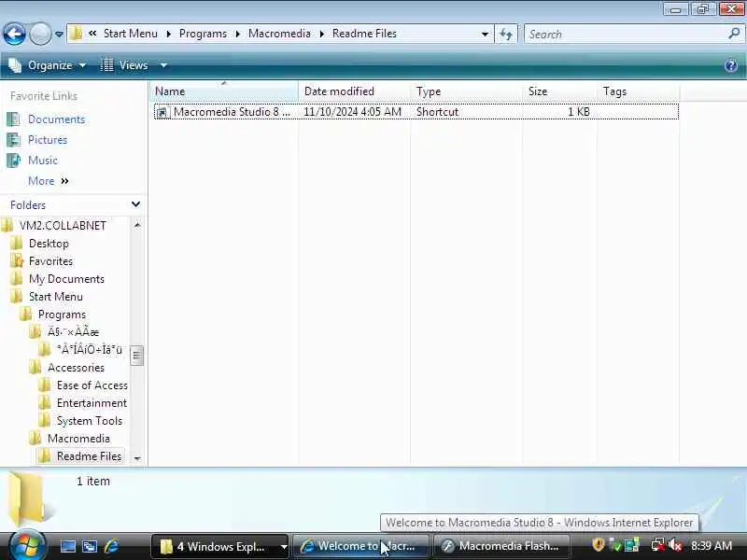Click the Music icon in Favorite Links

(x=13, y=161)
